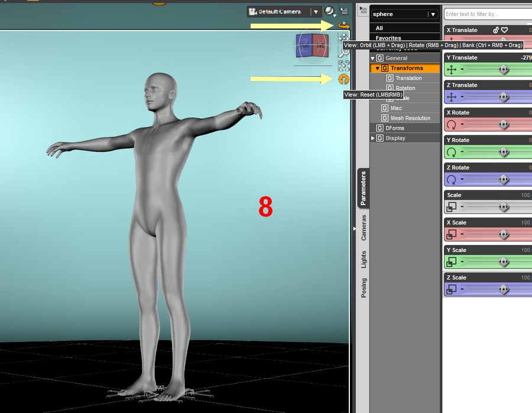Click the X Rotate slider handle
Screen dimensions: 532x413
coord(504,125)
